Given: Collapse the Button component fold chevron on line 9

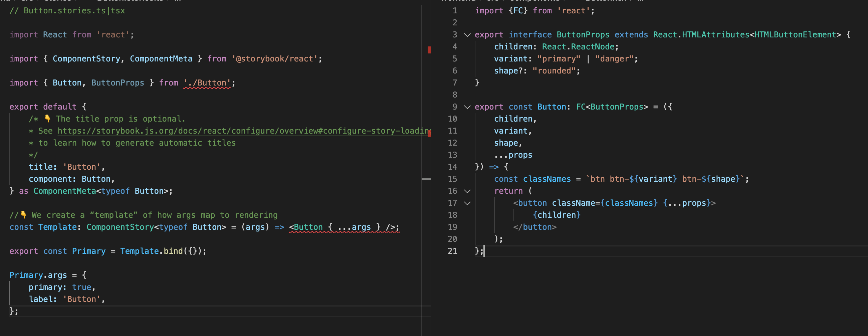Looking at the screenshot, I should pyautogui.click(x=467, y=107).
